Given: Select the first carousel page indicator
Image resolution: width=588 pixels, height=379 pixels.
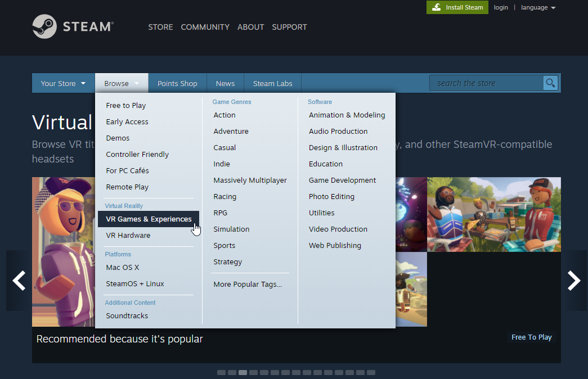Looking at the screenshot, I should click(221, 373).
